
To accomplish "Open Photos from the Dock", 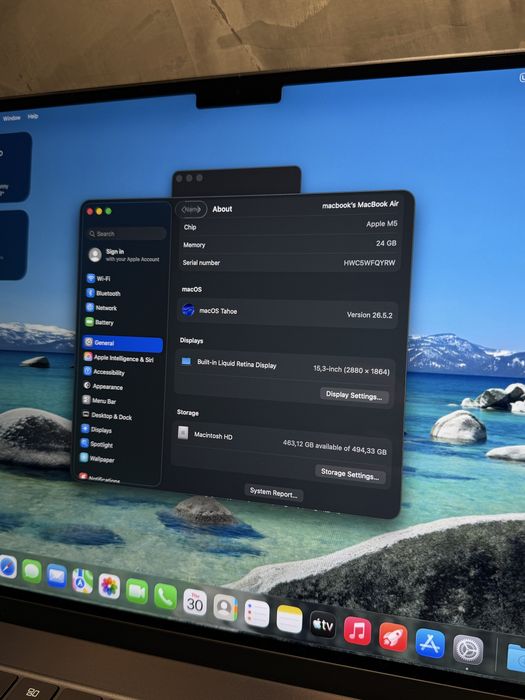I will [x=109, y=586].
